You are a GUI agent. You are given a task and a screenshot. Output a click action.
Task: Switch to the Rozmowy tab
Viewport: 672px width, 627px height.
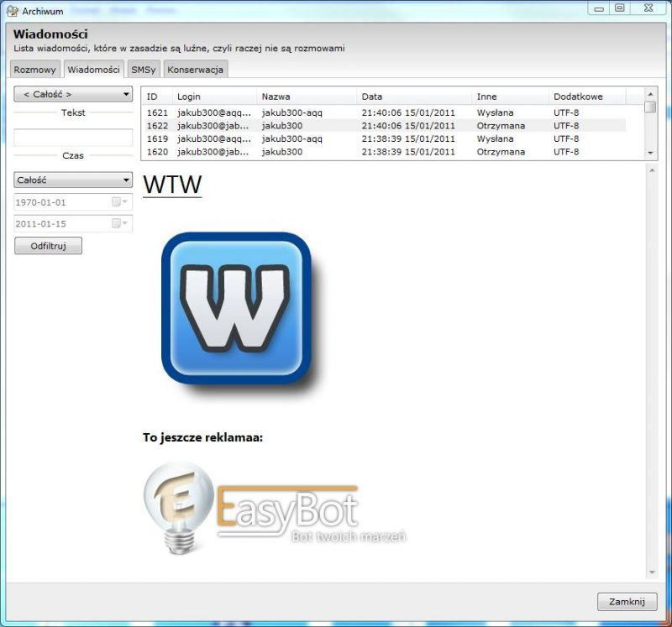click(35, 70)
